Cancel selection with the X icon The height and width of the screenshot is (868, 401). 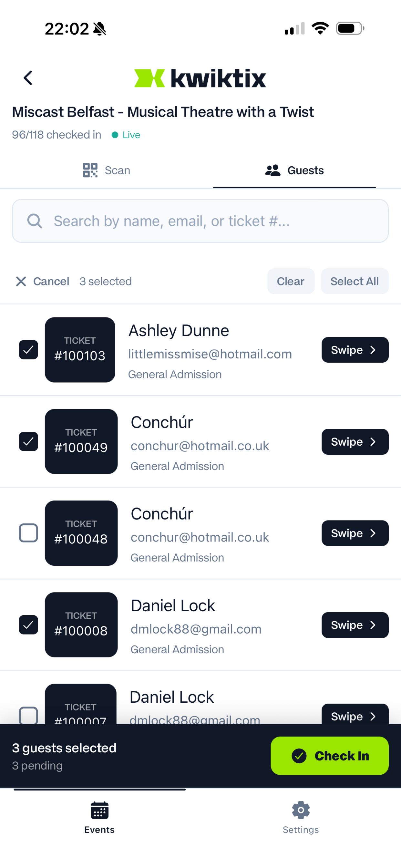click(x=21, y=281)
